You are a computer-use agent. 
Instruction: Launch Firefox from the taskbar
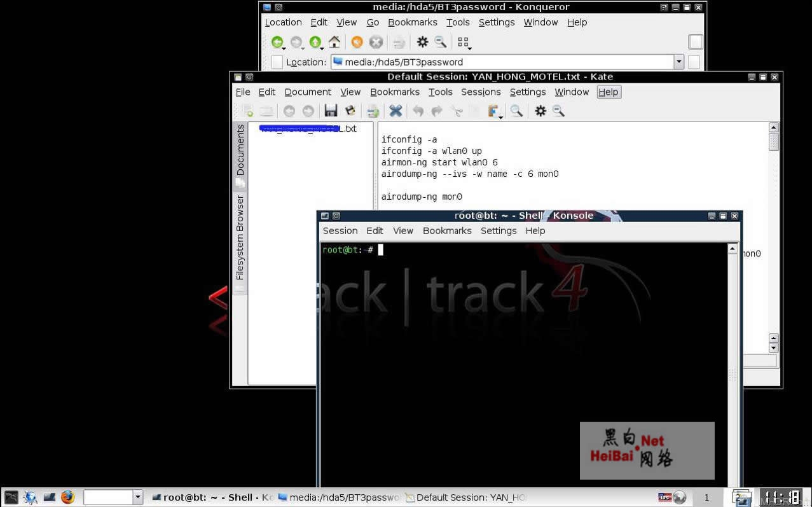[x=68, y=497]
